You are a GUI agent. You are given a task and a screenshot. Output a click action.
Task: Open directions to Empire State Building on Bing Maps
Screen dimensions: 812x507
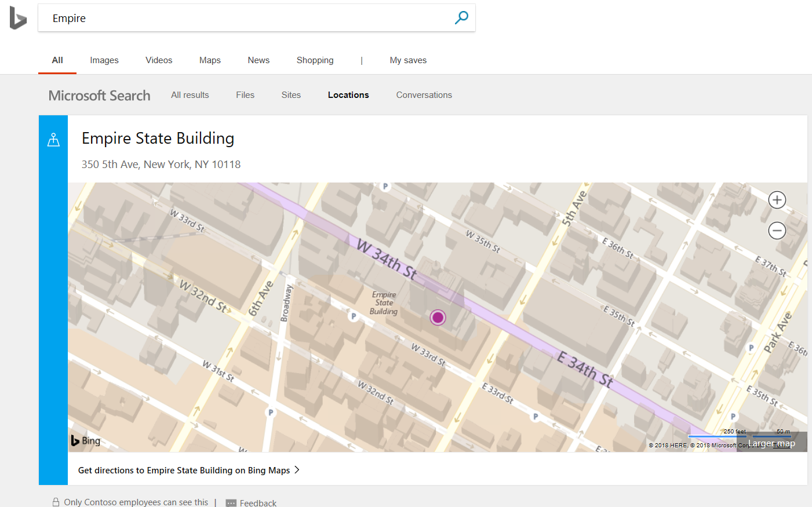click(183, 470)
